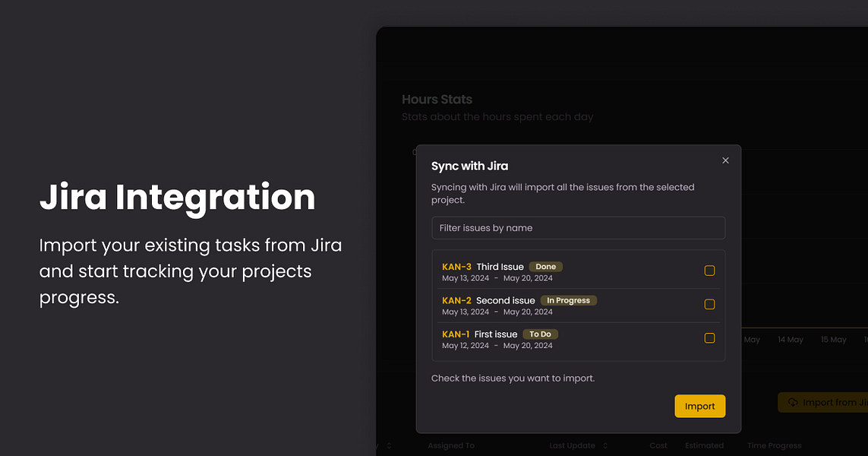Click the cloud icon on Import from Jira

793,402
